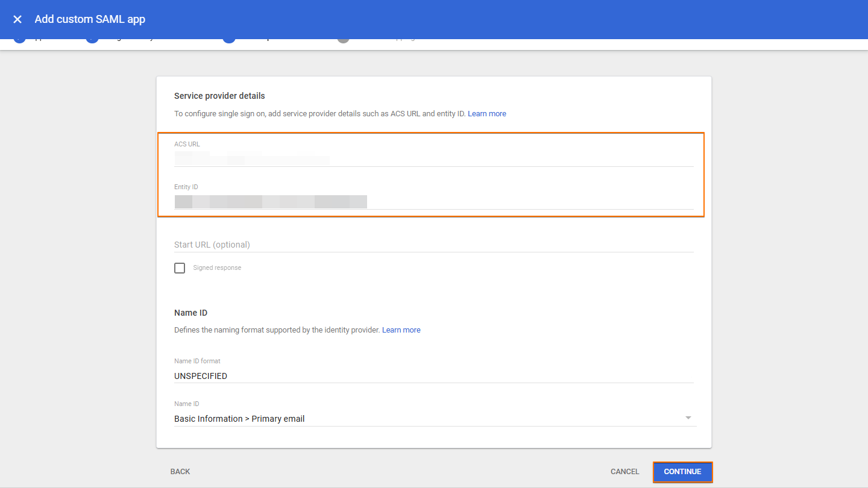Click the grayed Attribute mapping stepper dot
This screenshot has height=488, width=868.
click(x=343, y=37)
